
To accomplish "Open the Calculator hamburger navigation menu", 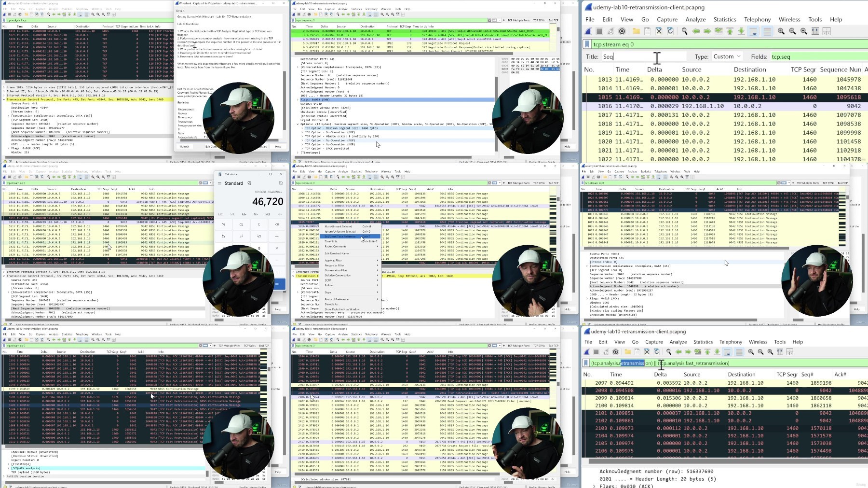I will [219, 183].
